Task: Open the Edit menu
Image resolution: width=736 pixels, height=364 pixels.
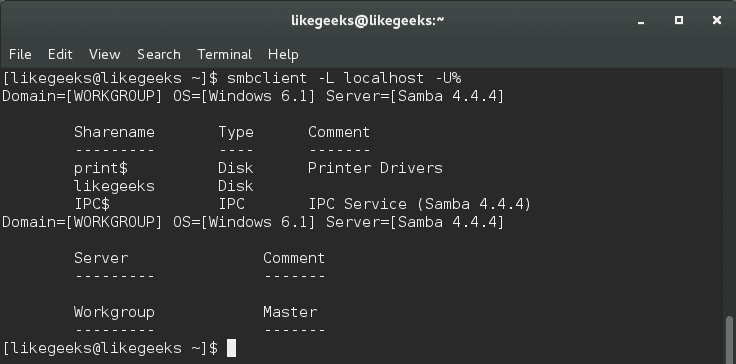Action: [x=60, y=54]
